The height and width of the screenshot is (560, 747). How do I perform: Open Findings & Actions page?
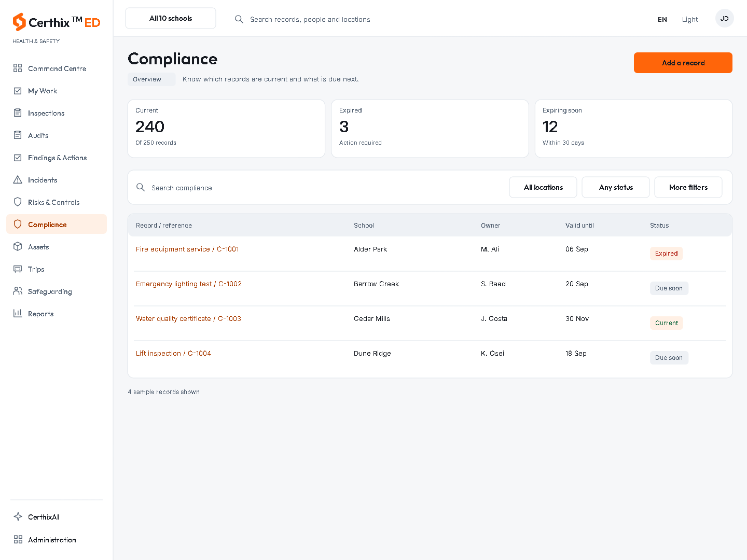(57, 158)
